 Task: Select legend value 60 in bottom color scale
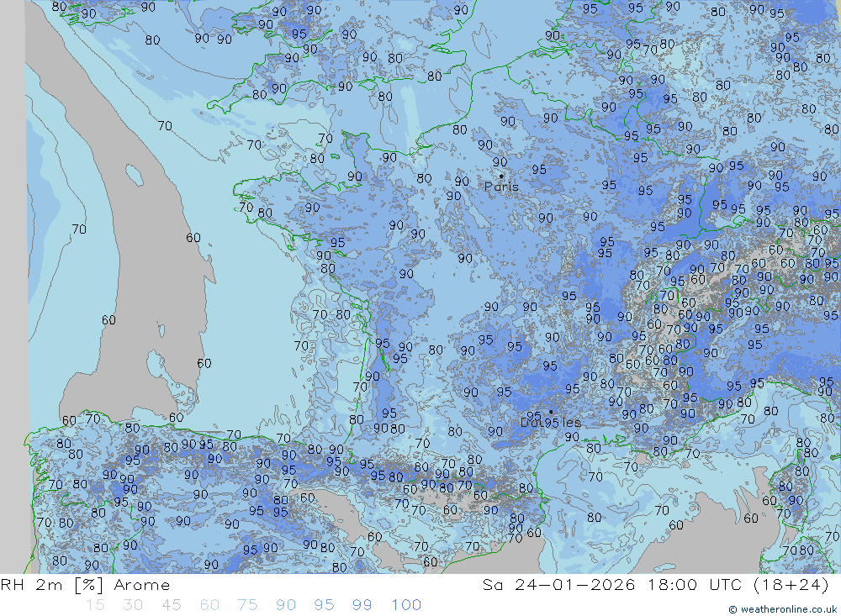tap(209, 605)
